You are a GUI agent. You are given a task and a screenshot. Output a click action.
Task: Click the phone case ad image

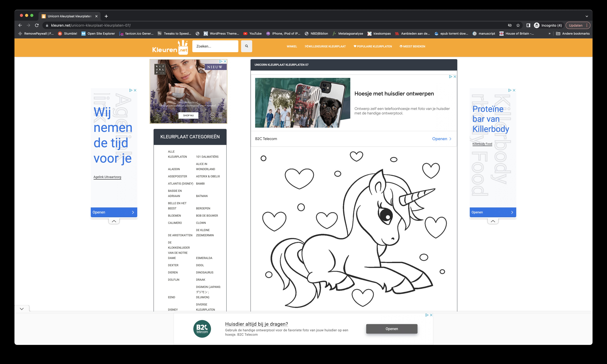(303, 103)
